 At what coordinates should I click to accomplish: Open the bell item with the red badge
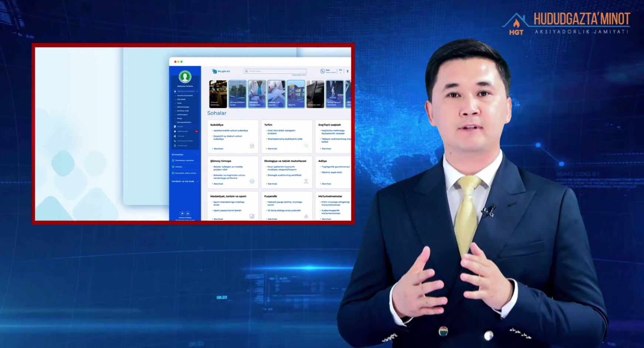tap(186, 131)
